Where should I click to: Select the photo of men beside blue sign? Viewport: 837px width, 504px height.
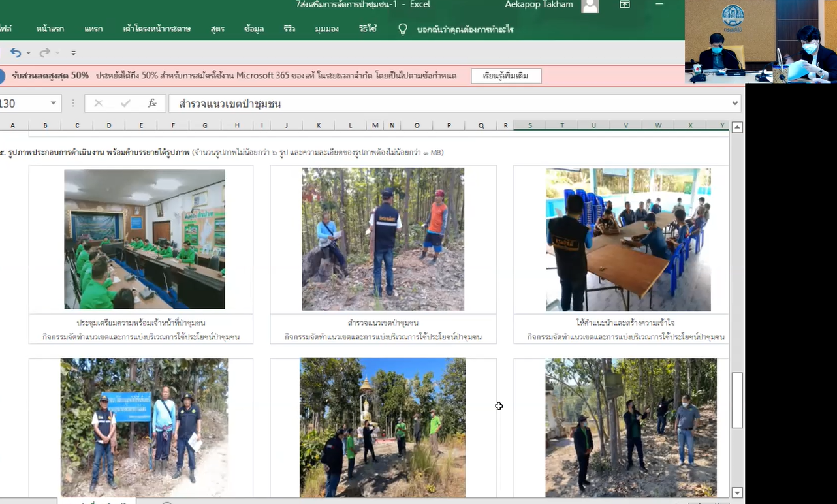(x=144, y=428)
